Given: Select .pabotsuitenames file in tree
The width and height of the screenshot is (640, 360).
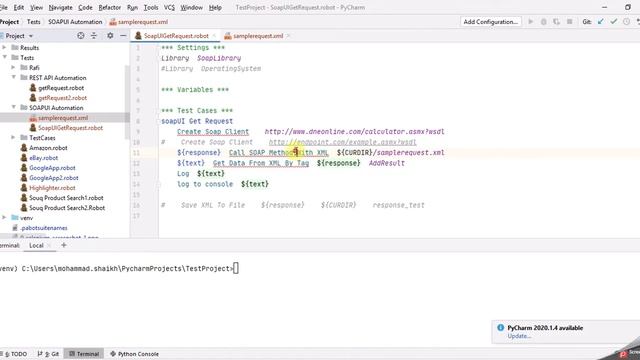Looking at the screenshot, I should tap(44, 228).
